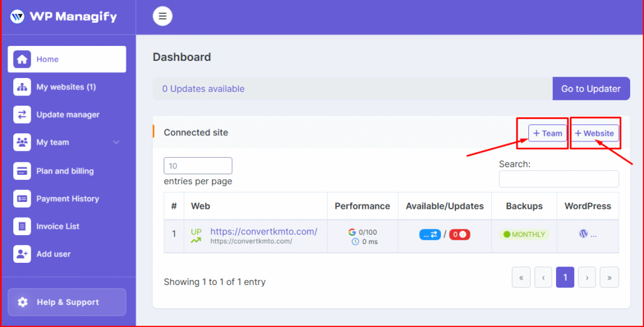Viewport: 644px width, 327px height.
Task: Click the green UP status text
Action: [x=196, y=231]
